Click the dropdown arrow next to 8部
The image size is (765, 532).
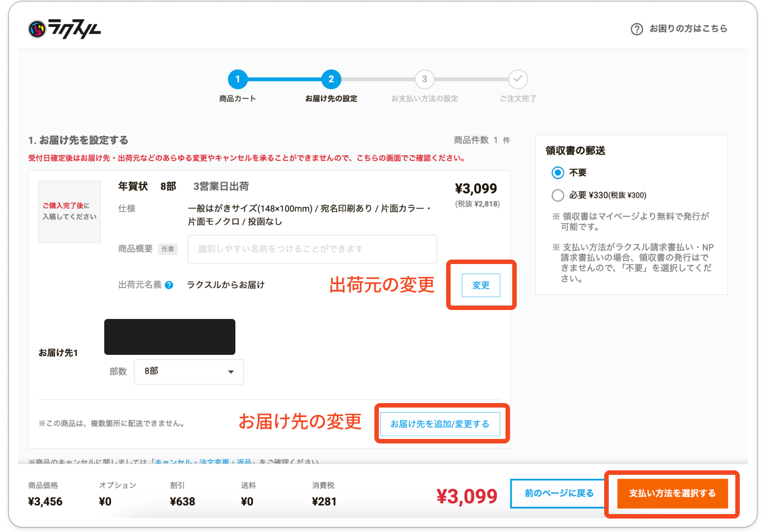(x=231, y=372)
